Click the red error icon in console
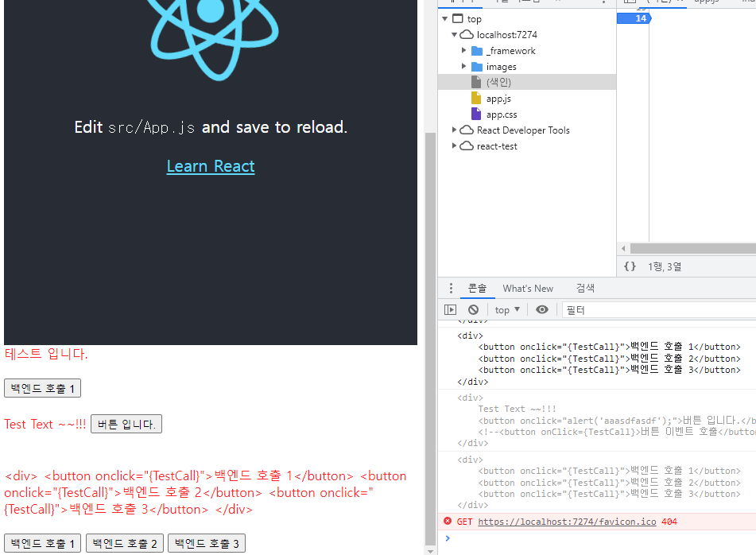The width and height of the screenshot is (756, 555). 448,521
